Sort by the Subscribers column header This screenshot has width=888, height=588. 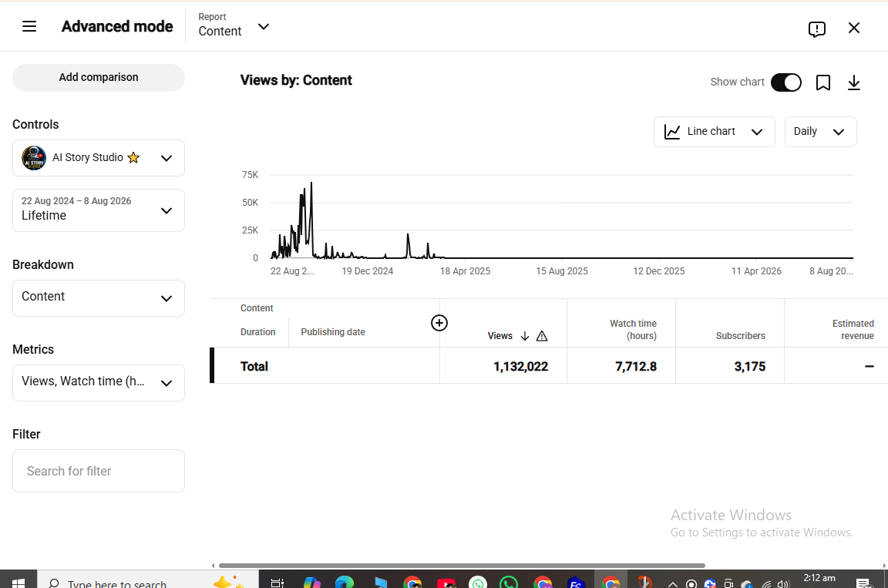coord(740,336)
